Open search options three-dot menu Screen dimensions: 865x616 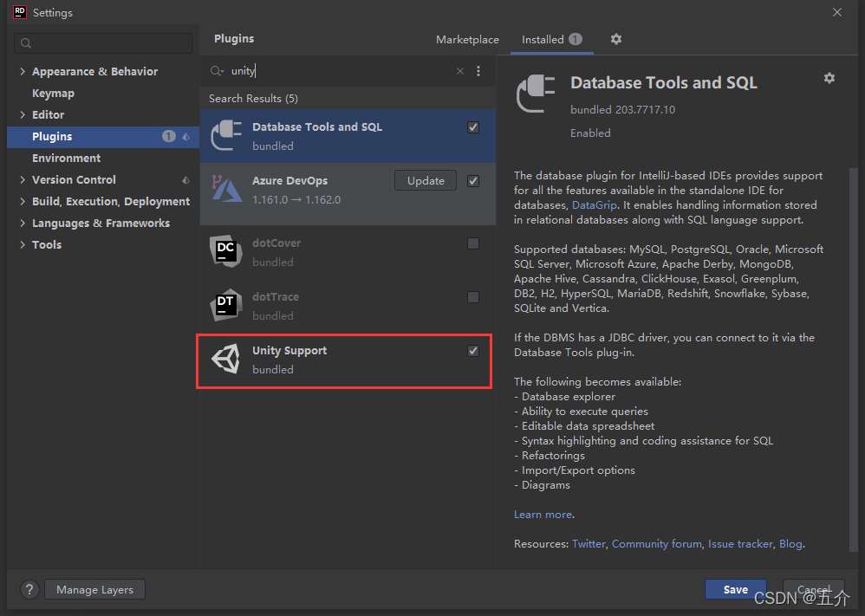tap(478, 71)
